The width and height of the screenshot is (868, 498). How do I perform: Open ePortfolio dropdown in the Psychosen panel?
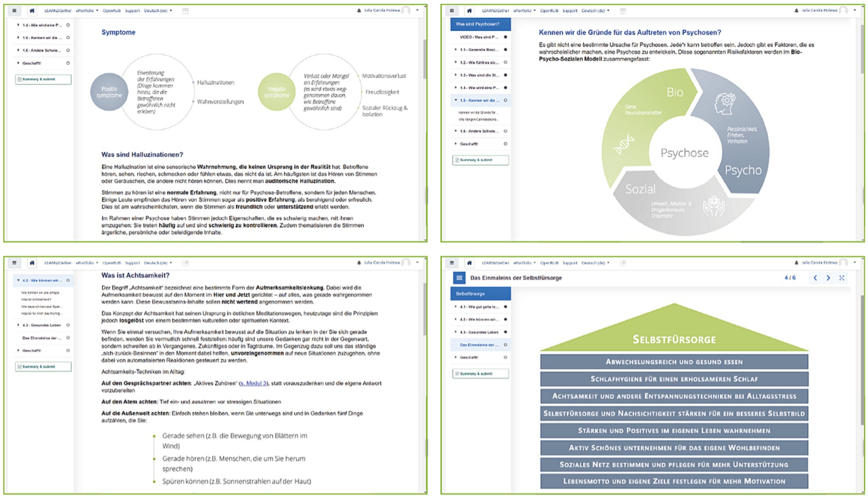coord(524,10)
